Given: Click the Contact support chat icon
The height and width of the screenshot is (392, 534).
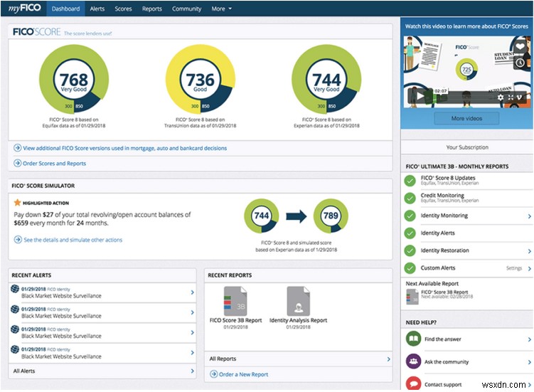Looking at the screenshot, I should [x=412, y=384].
